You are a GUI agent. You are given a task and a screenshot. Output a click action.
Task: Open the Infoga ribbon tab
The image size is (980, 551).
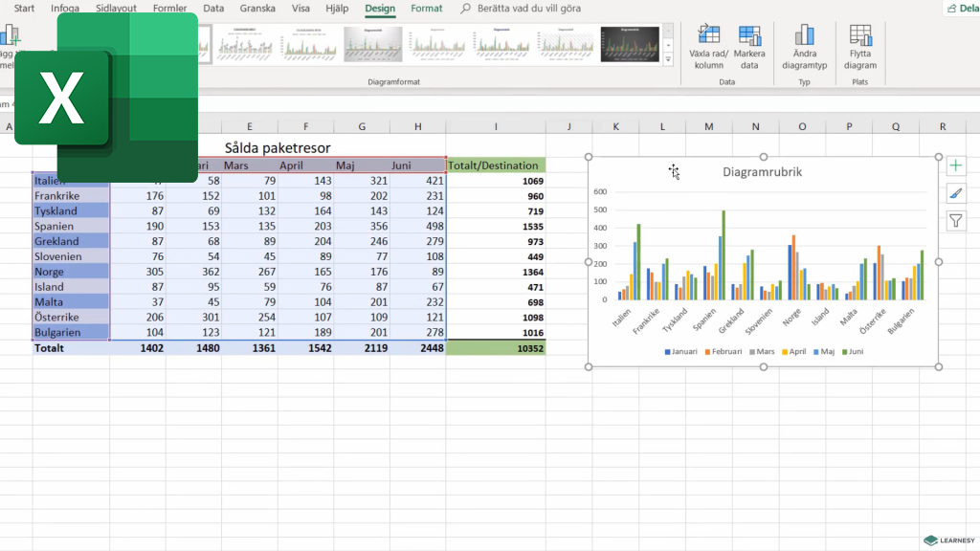pos(65,8)
